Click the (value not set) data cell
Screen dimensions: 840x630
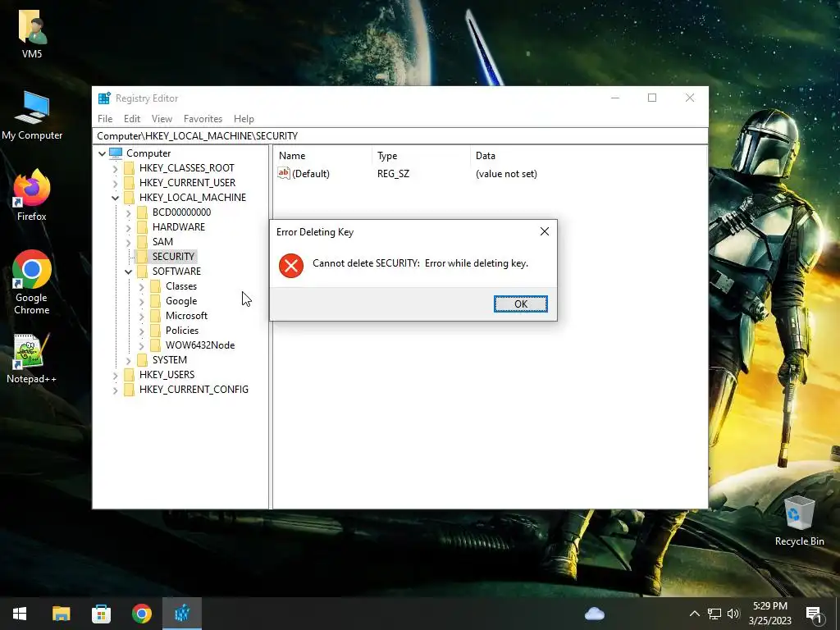[x=506, y=174]
